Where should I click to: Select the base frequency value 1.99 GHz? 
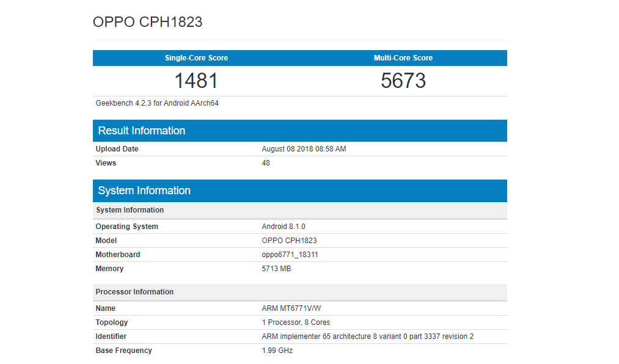[x=277, y=351]
